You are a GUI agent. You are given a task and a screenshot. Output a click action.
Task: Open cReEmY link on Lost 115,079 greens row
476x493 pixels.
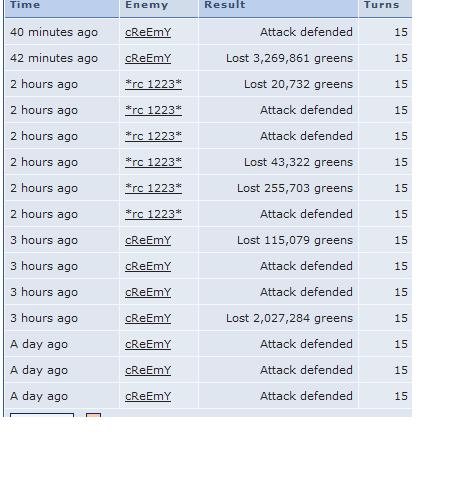(x=148, y=240)
